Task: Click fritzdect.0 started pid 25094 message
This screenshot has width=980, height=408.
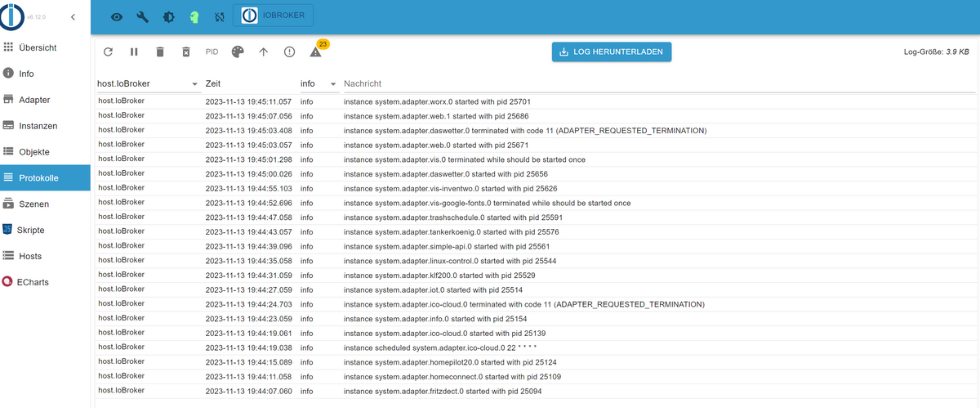Action: 443,392
